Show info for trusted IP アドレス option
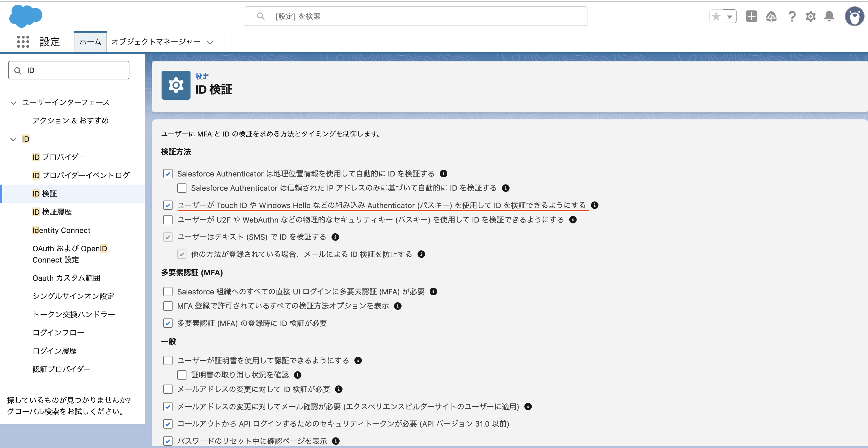Screen dimensions: 868x448 (506, 188)
